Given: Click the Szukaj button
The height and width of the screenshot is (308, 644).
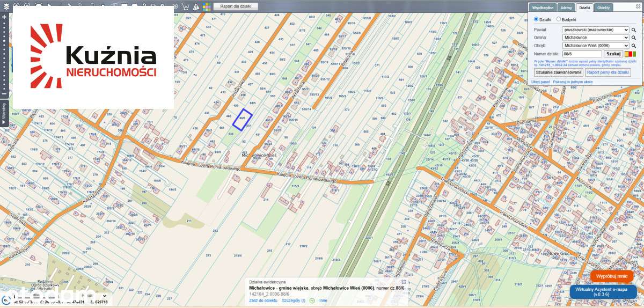Looking at the screenshot, I should point(613,54).
